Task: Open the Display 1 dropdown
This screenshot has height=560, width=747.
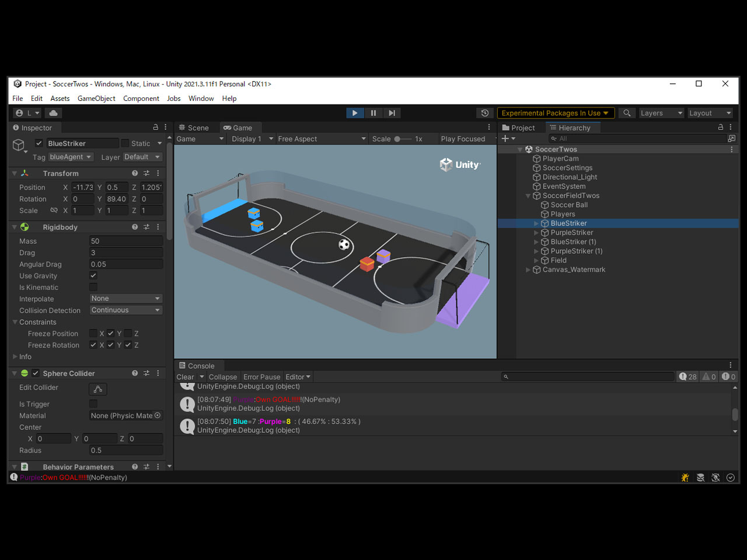Action: tap(252, 139)
